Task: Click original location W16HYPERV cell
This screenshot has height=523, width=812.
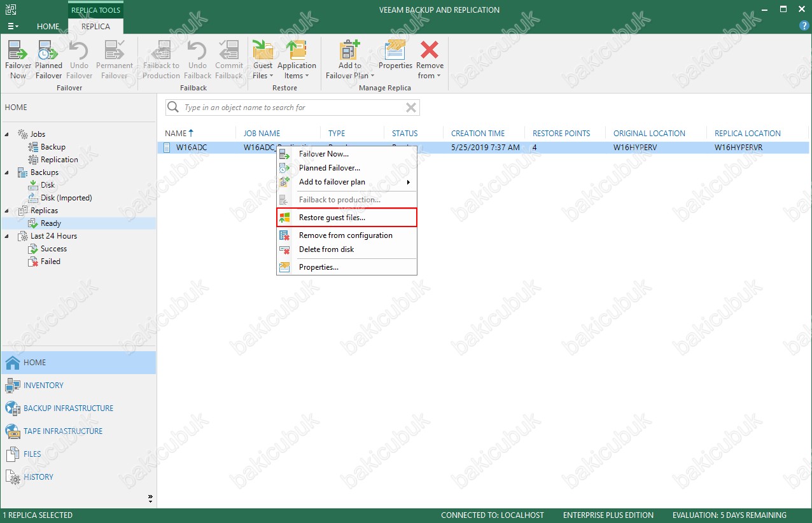Action: pos(634,148)
